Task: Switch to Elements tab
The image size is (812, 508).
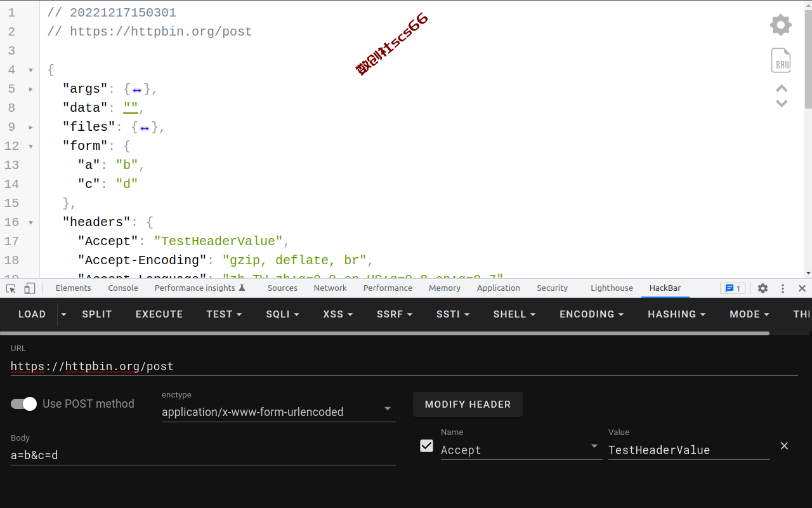Action: [74, 288]
